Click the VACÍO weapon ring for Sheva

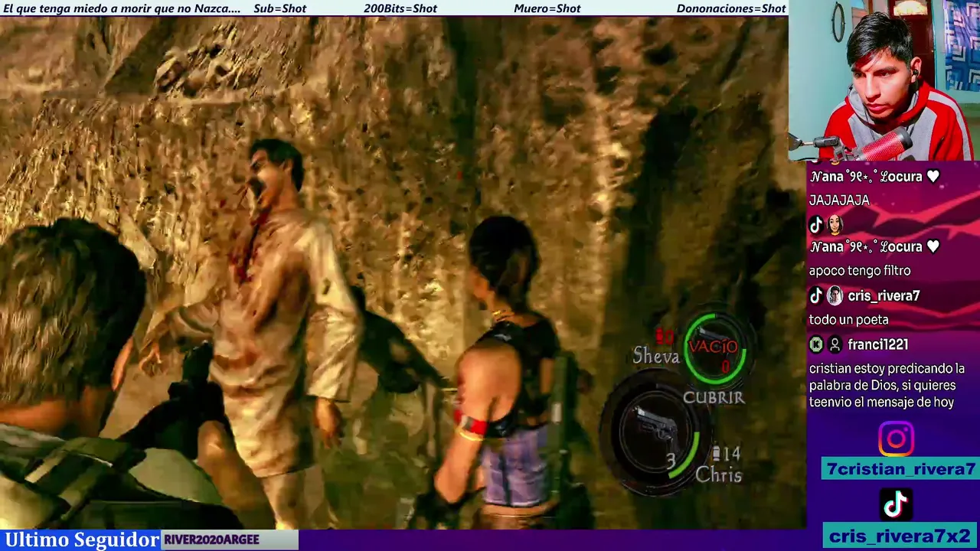click(x=714, y=348)
